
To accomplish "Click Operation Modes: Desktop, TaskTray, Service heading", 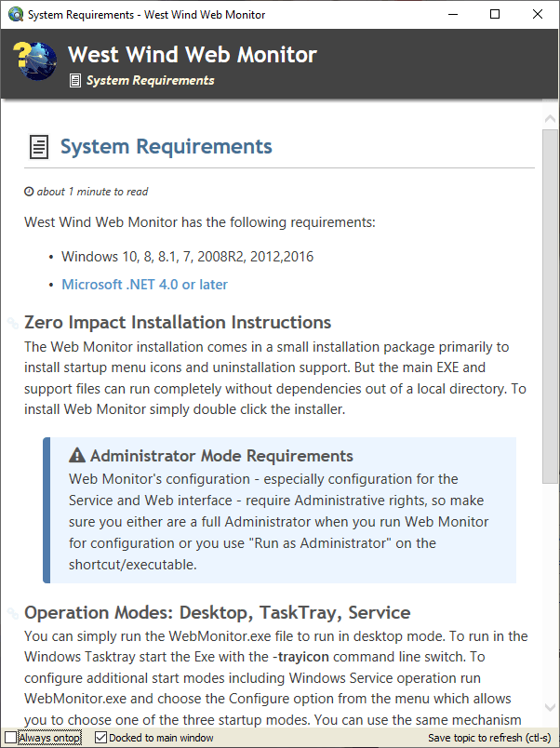I will (217, 612).
